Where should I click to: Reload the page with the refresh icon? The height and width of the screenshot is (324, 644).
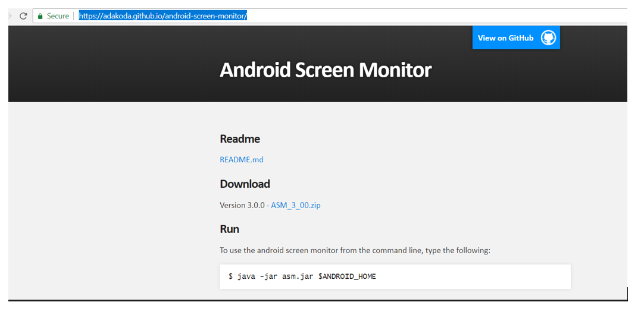coord(23,16)
